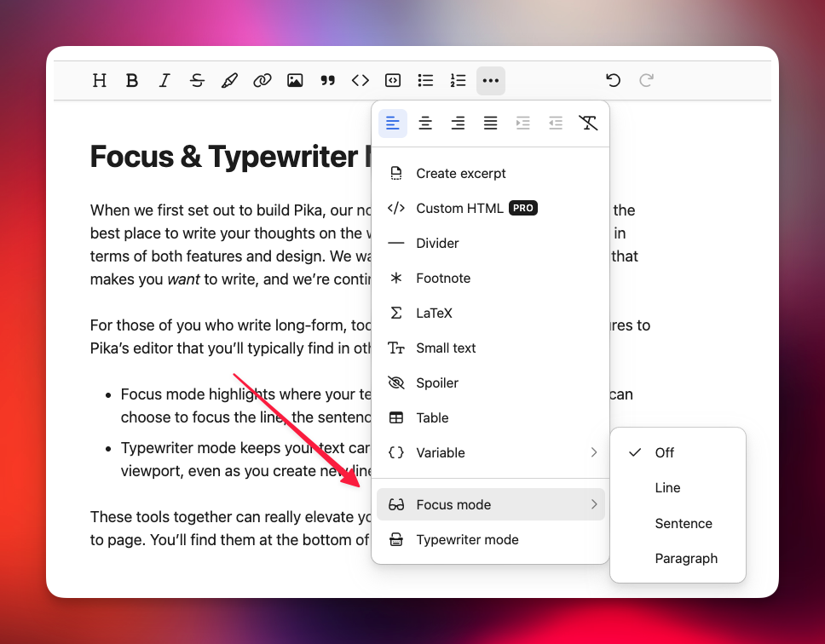Redo the last undone change

pos(646,80)
